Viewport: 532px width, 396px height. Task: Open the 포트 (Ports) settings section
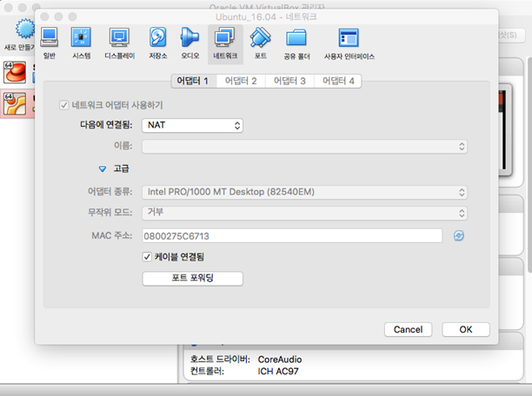point(260,43)
